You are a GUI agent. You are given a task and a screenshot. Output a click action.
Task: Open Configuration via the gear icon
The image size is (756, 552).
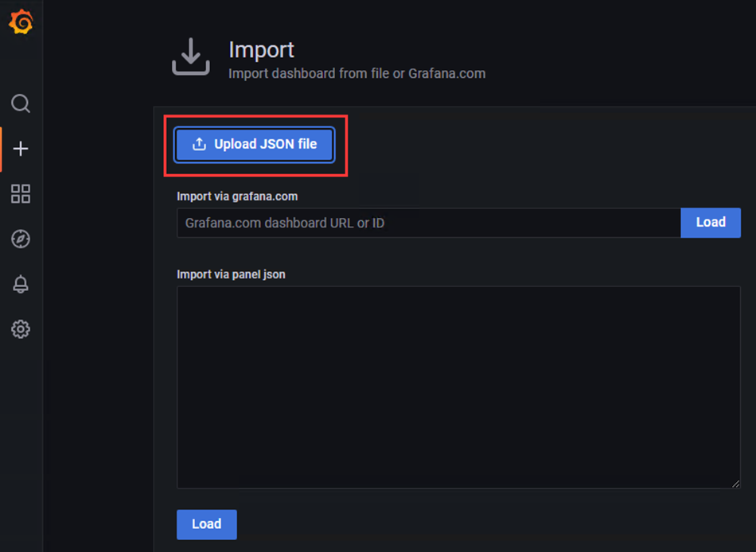point(21,329)
